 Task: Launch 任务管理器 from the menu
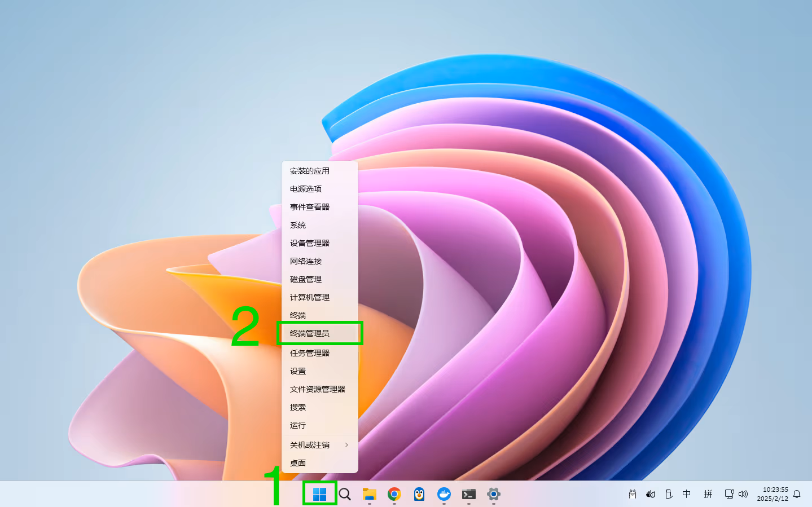click(320, 353)
